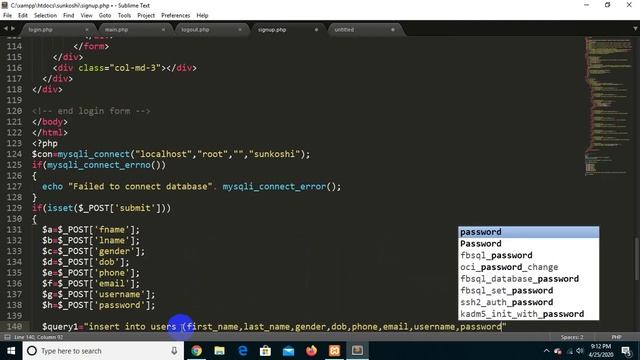Open the Help menu

coord(202,16)
